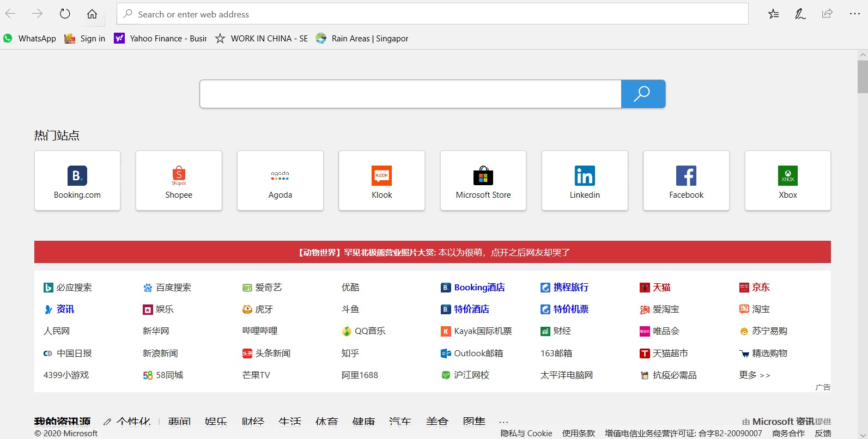Open 携程旅行 link
The image size is (868, 439).
point(564,288)
